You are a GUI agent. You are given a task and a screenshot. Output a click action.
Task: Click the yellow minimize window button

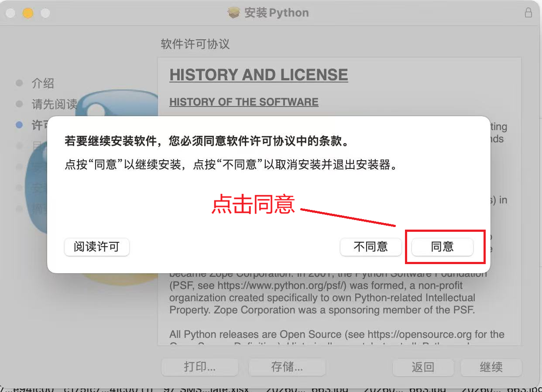tap(28, 13)
